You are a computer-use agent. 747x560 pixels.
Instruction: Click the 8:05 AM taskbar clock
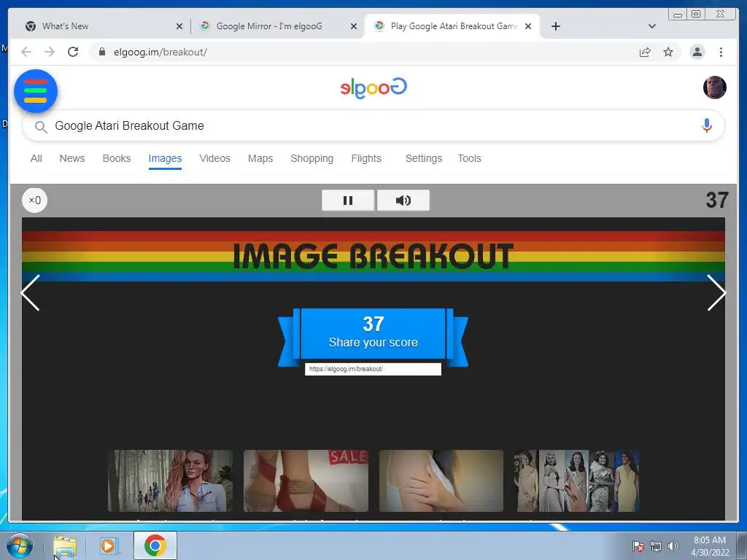[x=710, y=546]
